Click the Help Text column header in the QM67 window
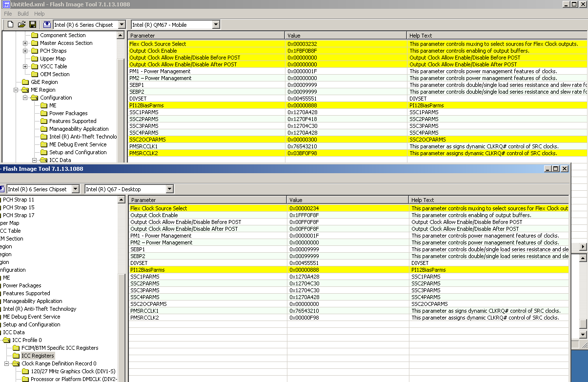Screen dimensions: 588x382 click(497, 36)
